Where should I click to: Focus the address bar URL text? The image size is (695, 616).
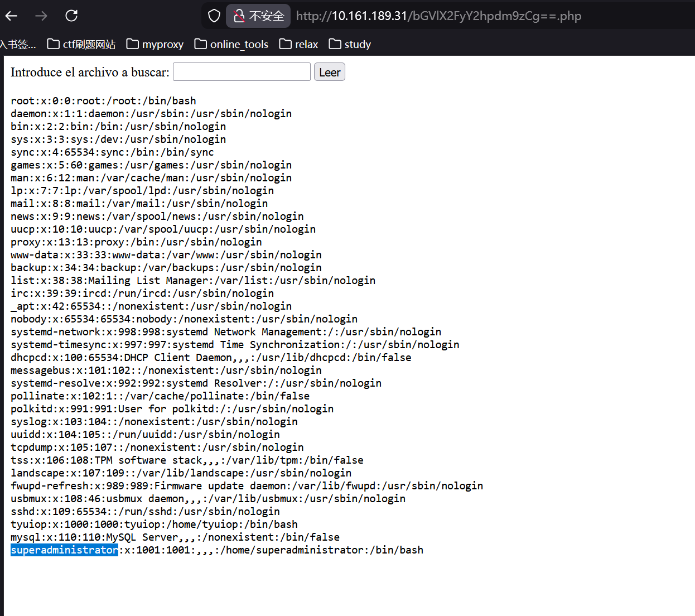pos(438,16)
